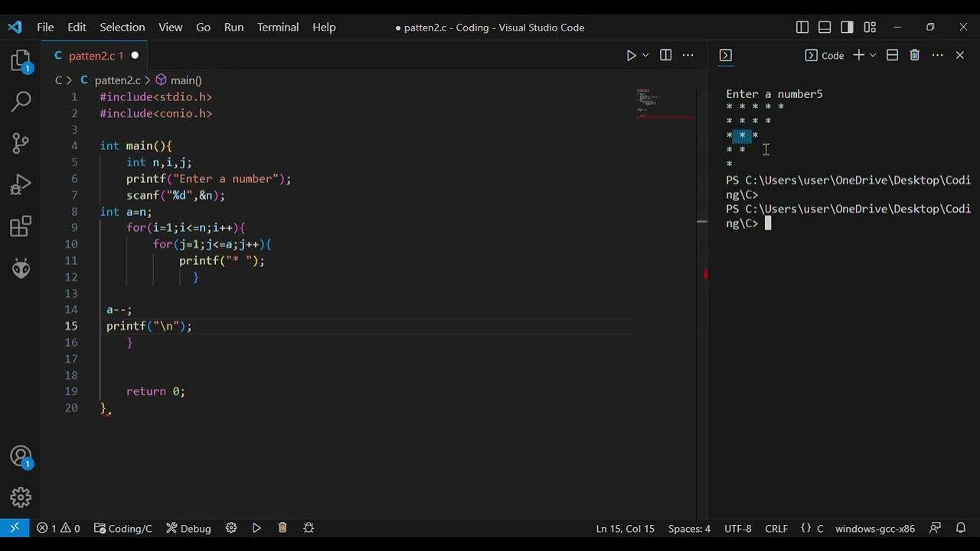
Task: Open errors and warnings count in status bar
Action: pyautogui.click(x=58, y=528)
